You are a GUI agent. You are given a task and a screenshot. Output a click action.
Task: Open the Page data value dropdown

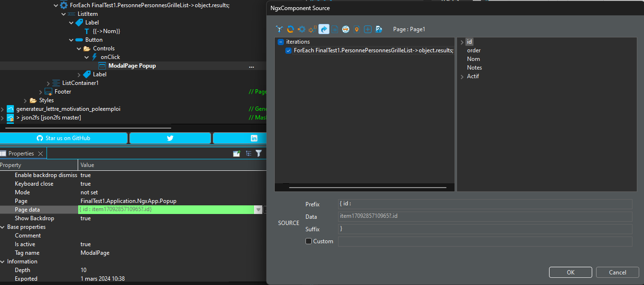tap(258, 210)
